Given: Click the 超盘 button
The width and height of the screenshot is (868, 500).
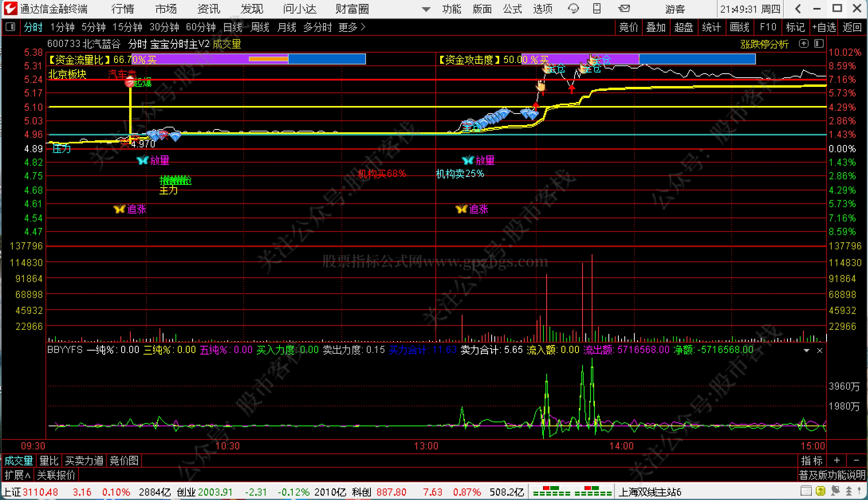Looking at the screenshot, I should [x=684, y=27].
